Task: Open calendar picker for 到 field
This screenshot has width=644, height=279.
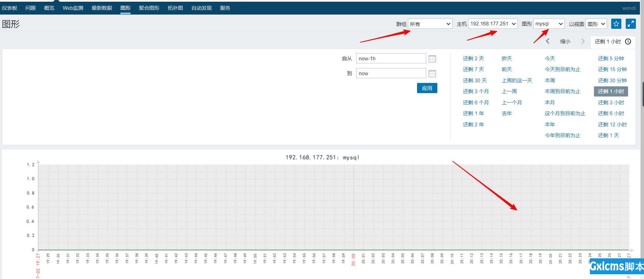Action: point(432,74)
